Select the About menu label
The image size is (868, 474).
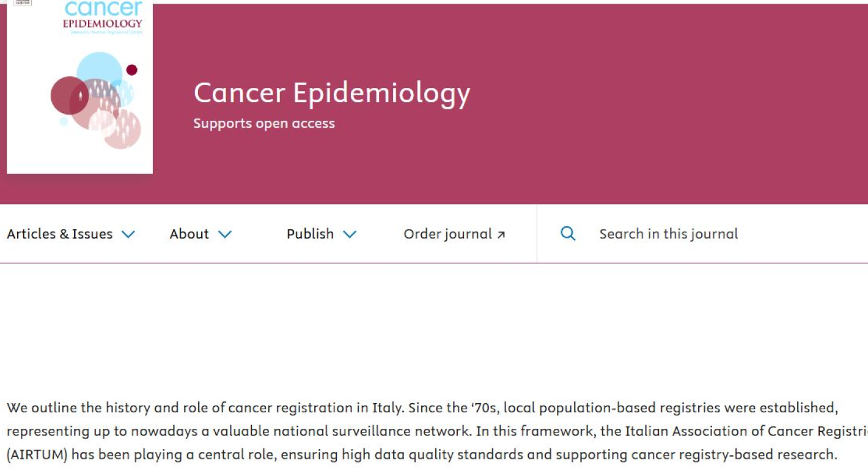point(189,234)
